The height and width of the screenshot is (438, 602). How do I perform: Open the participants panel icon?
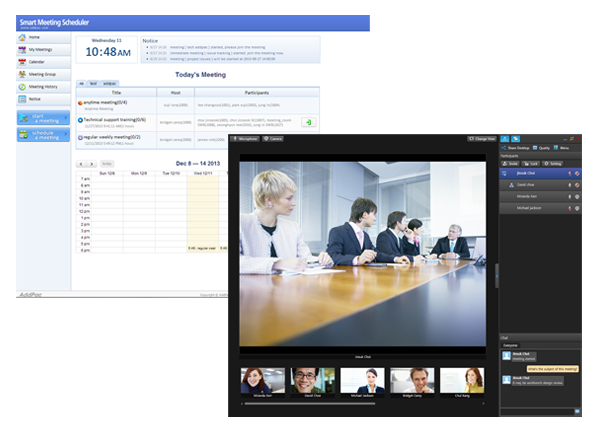click(505, 139)
